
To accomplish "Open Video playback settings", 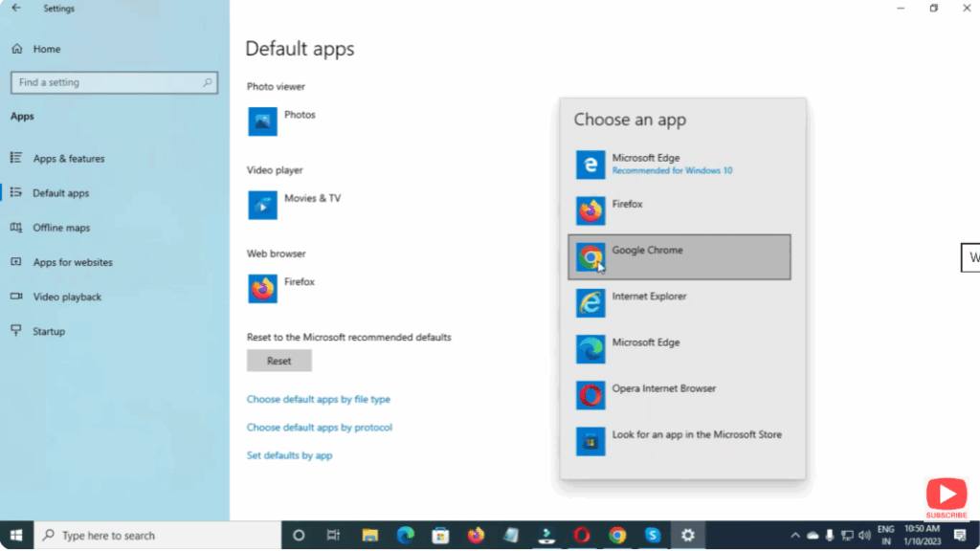I will 67,297.
